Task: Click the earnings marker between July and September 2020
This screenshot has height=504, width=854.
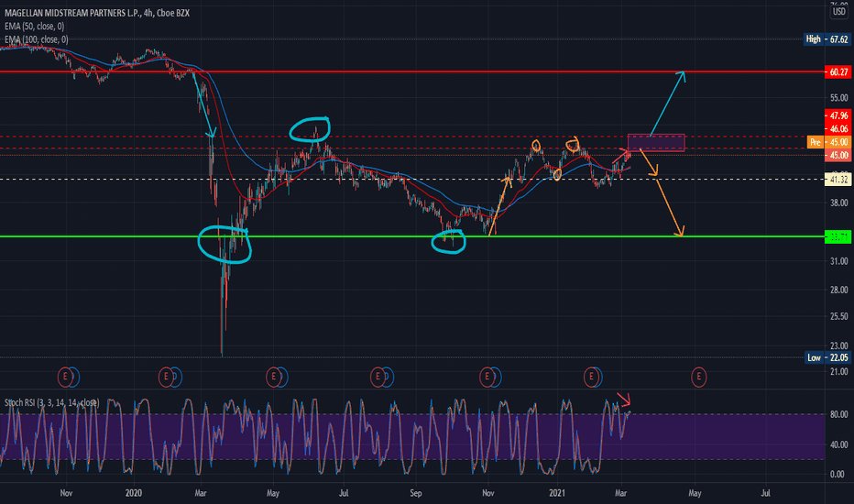Action: pos(378,377)
